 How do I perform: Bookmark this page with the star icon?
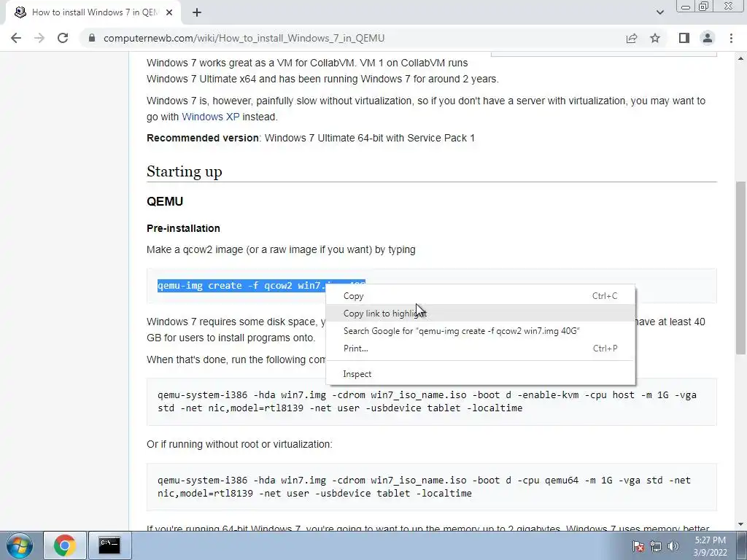(655, 38)
